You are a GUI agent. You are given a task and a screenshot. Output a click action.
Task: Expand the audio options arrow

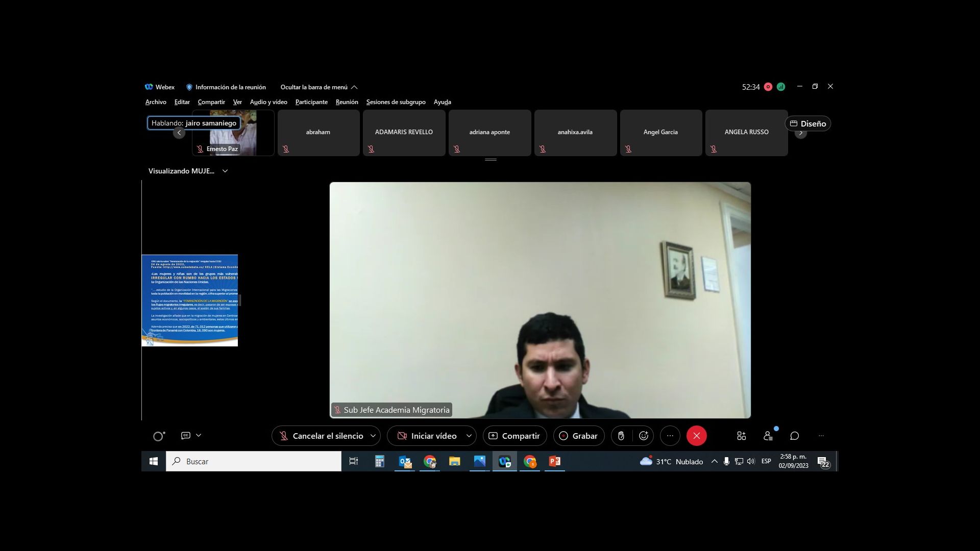tap(373, 436)
